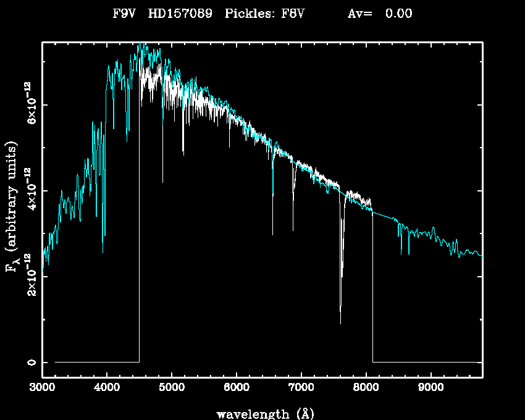Image resolution: width=525 pixels, height=420 pixels.
Task: Click the 3000 x-axis tick label
Action: (x=42, y=389)
